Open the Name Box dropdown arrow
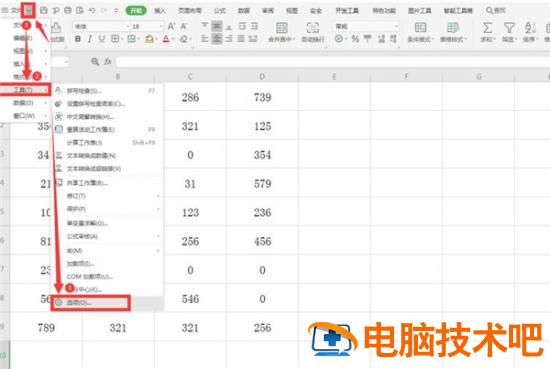Viewport: 550px width, 369px height. 66,62
